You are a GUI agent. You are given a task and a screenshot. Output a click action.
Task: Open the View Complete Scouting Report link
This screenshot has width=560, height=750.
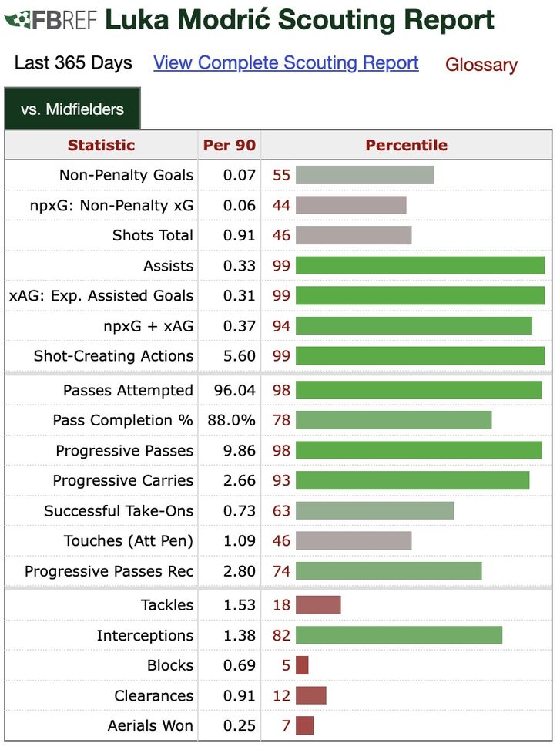coord(286,63)
